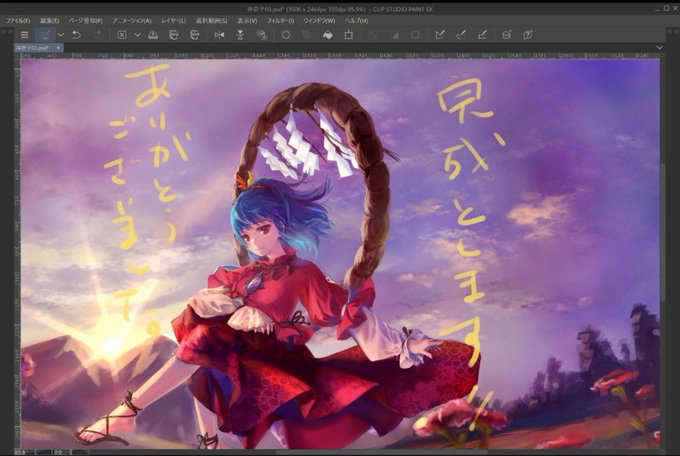
Task: Expand dropdown arrow beside CLIP STUDIO icon
Action: point(61,35)
